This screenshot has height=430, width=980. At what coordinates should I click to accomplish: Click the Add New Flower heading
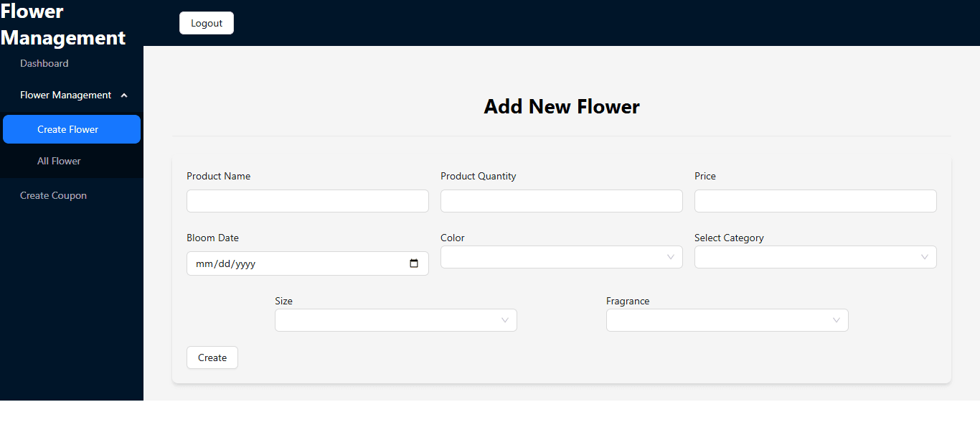tap(562, 106)
